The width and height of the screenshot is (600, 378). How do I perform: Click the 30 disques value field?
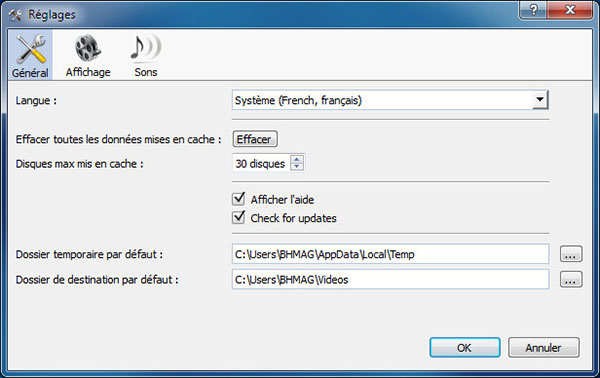[x=262, y=163]
